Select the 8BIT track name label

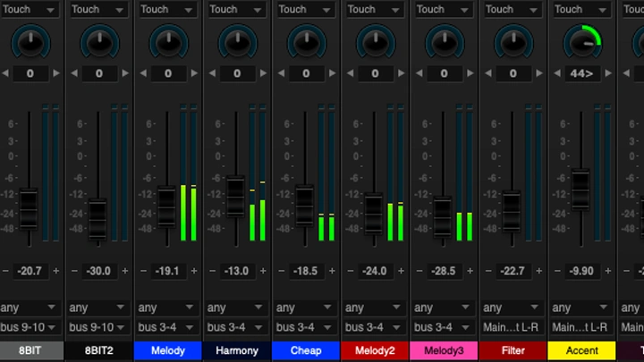[30, 350]
